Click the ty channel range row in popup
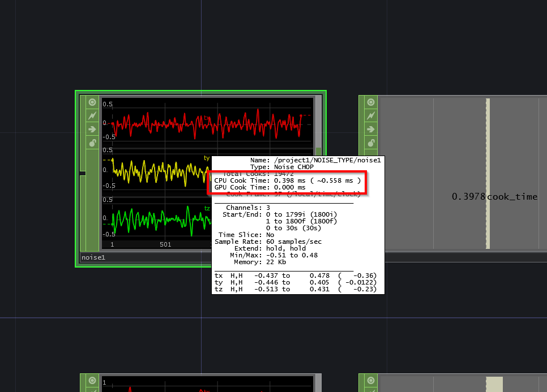Viewport: 547px width, 392px height. [296, 282]
